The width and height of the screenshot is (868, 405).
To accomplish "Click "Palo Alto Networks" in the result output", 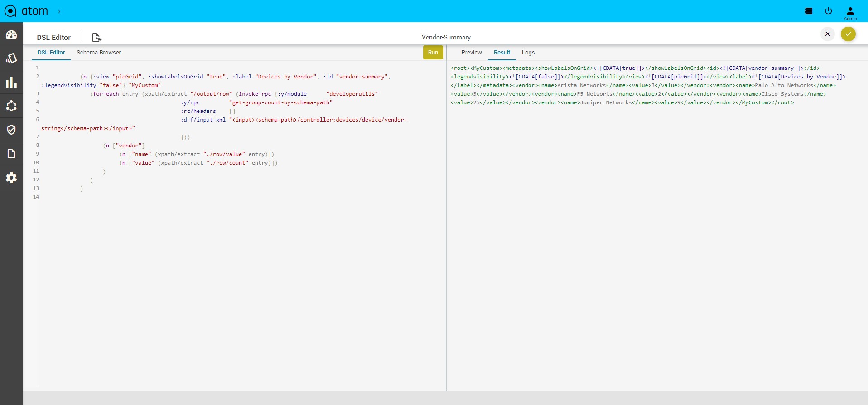I will (x=784, y=85).
